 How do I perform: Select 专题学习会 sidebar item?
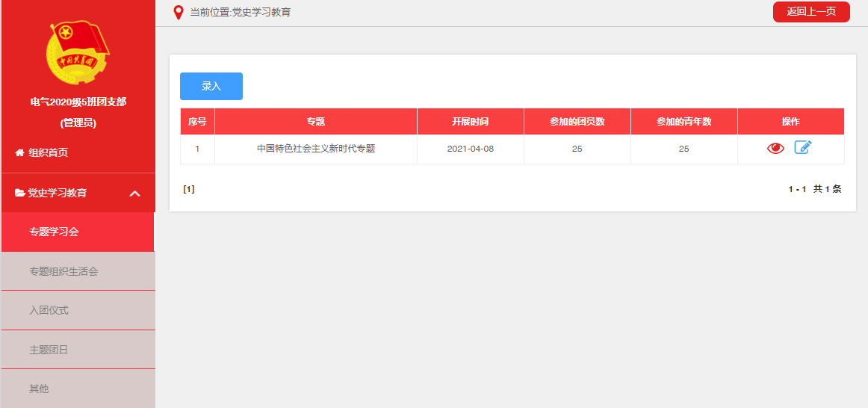coord(54,232)
